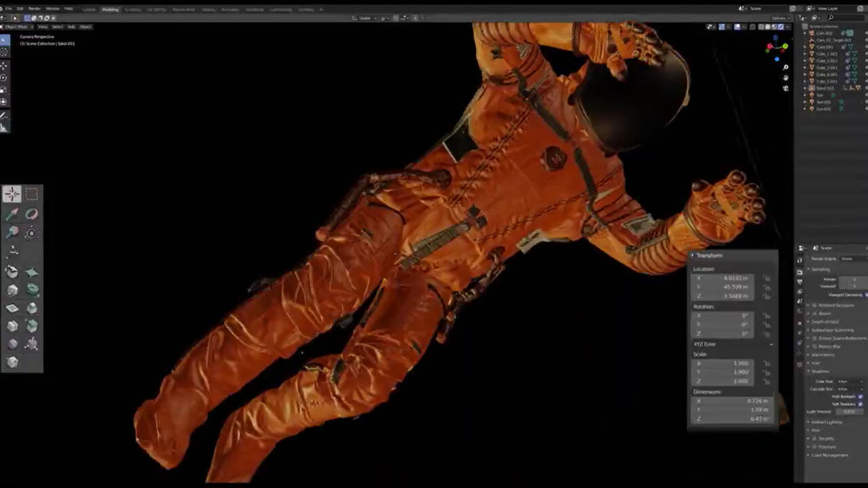Click the Extrude Region tool icon
Image resolution: width=868 pixels, height=488 pixels.
12,272
